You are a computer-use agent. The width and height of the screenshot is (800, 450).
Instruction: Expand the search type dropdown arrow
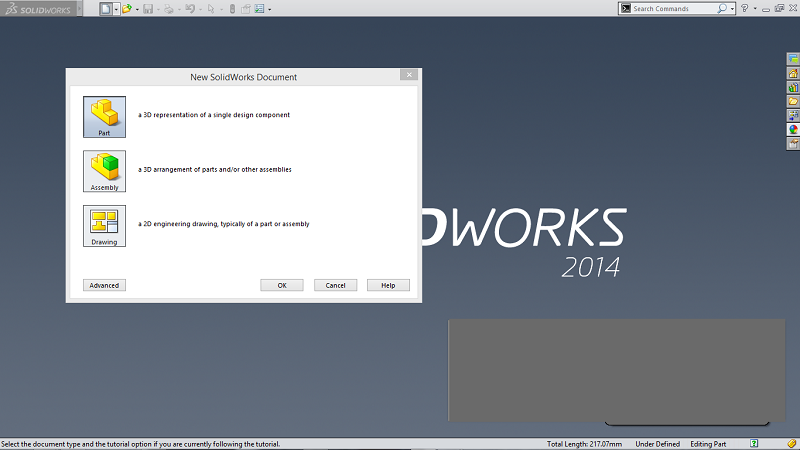pyautogui.click(x=732, y=9)
